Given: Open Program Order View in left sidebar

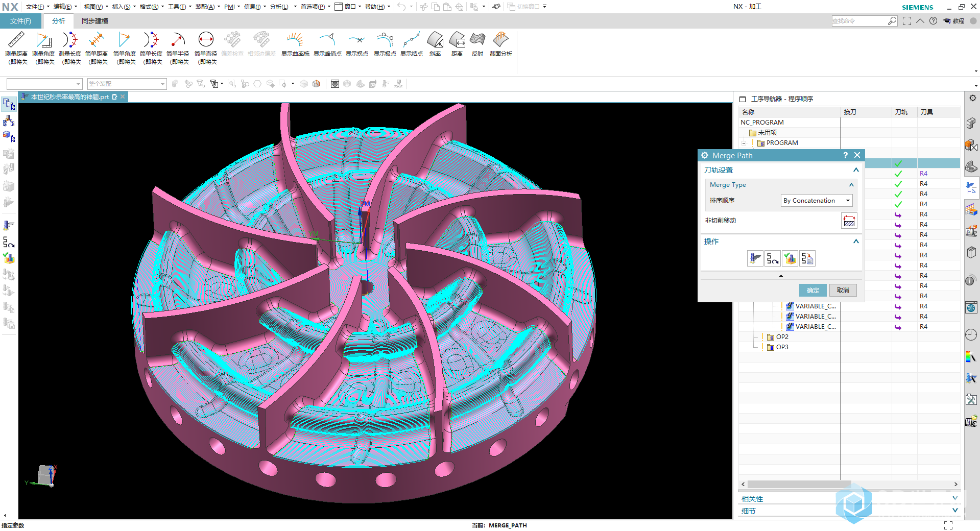Looking at the screenshot, I should coord(9,105).
